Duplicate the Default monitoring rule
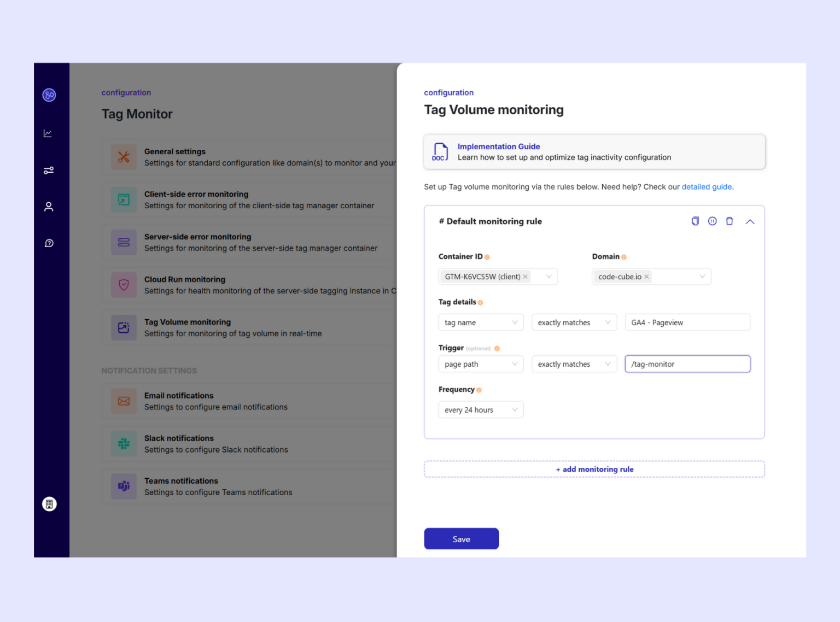Image resolution: width=840 pixels, height=622 pixels. tap(695, 221)
